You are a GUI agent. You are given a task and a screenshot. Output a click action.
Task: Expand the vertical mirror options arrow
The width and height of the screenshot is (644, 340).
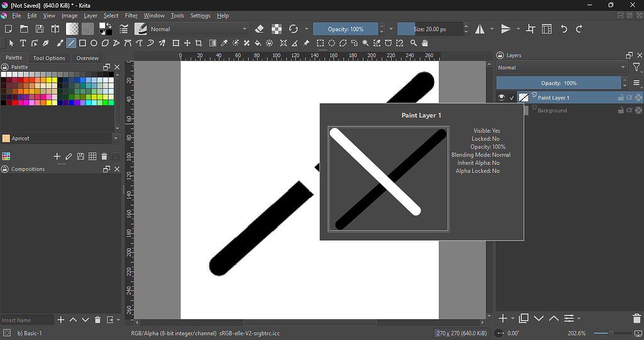point(518,29)
